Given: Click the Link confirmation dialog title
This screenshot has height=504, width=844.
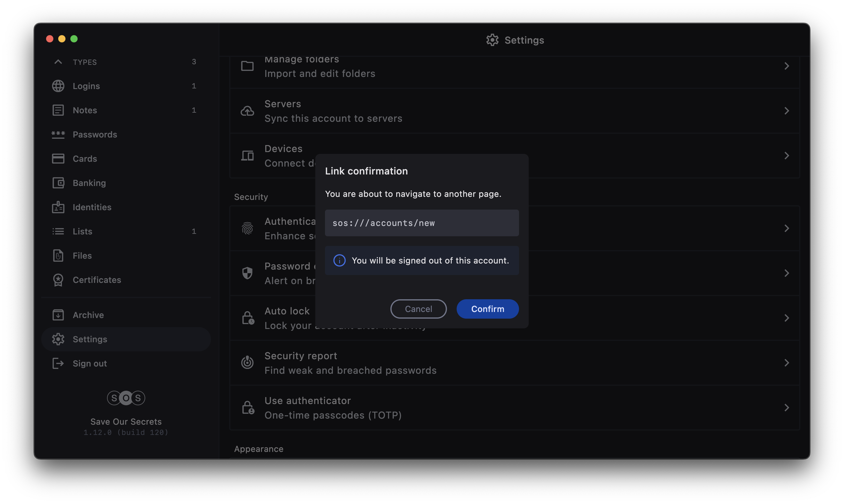Looking at the screenshot, I should [367, 171].
